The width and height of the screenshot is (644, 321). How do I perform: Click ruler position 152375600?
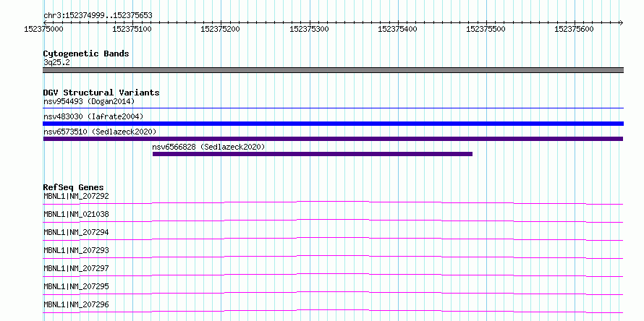click(x=575, y=29)
